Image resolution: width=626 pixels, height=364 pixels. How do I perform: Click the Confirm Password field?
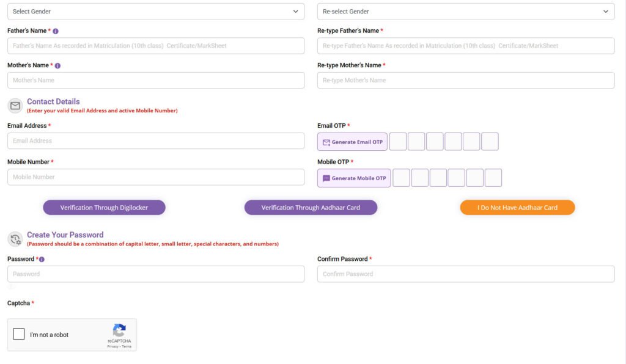tap(465, 274)
